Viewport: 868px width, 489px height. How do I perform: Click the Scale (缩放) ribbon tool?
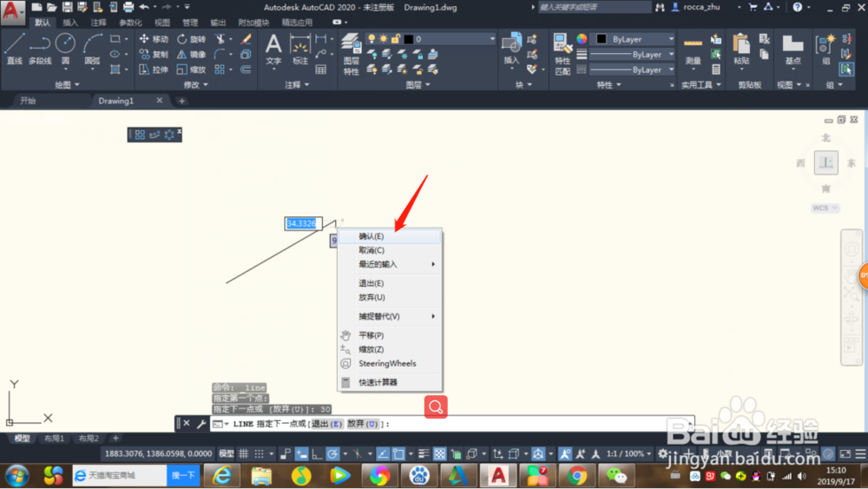(x=191, y=69)
